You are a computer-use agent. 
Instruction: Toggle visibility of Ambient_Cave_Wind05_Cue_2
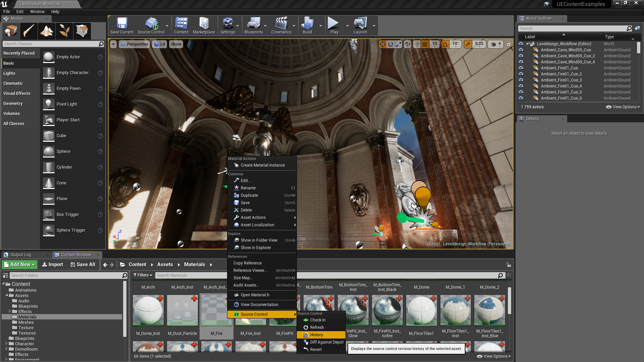tap(521, 56)
